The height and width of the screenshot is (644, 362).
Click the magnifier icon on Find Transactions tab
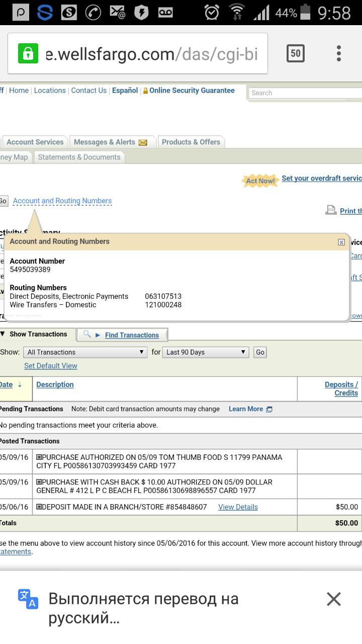pyautogui.click(x=87, y=334)
